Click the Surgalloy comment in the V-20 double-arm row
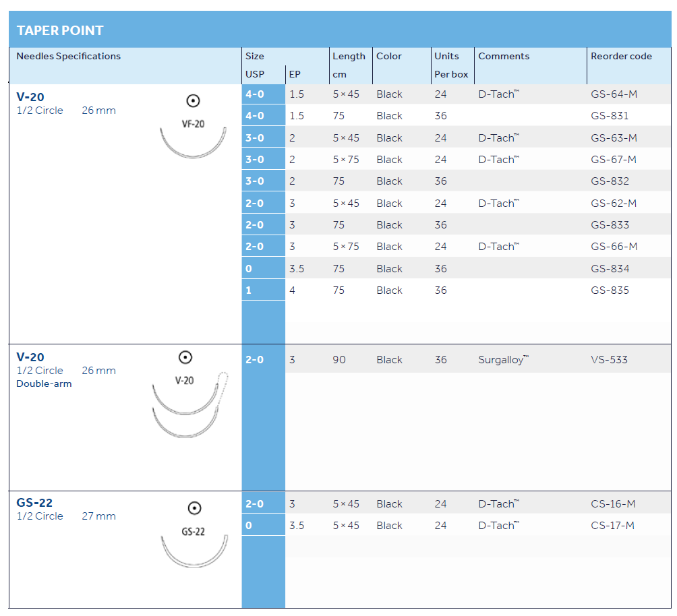677x616 pixels. click(x=503, y=360)
